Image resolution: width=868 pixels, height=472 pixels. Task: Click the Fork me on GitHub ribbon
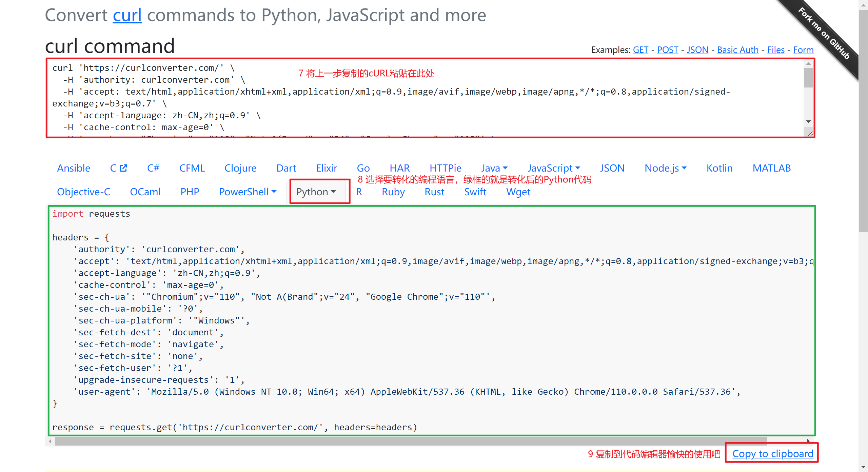[x=824, y=34]
